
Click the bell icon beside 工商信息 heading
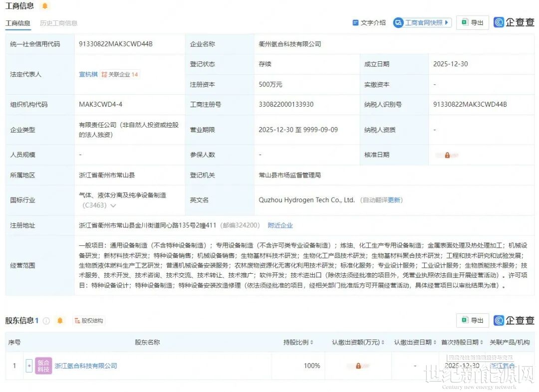click(x=45, y=6)
